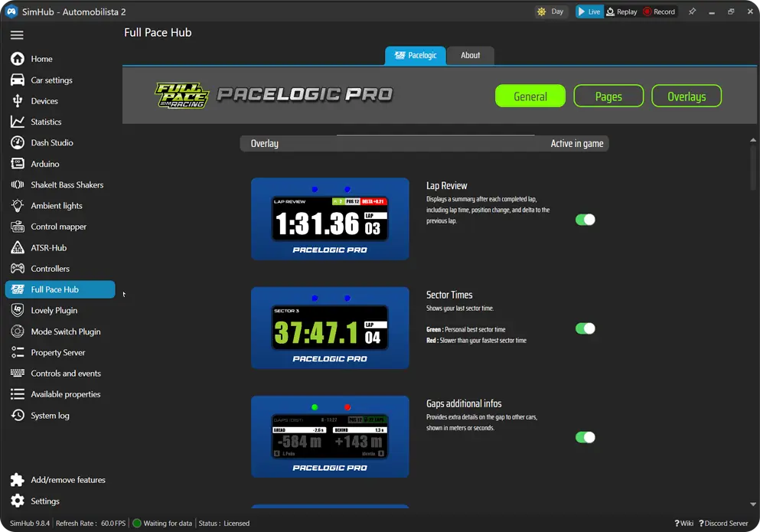The height and width of the screenshot is (532, 760).
Task: Click the Full Pace Racing logo
Action: 181,95
